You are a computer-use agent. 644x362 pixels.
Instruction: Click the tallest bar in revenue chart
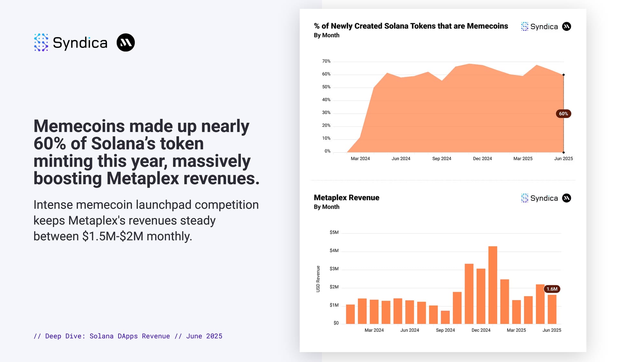click(493, 285)
